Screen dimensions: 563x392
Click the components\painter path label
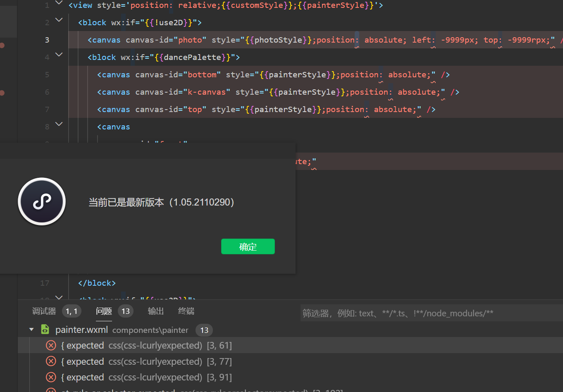pos(150,330)
